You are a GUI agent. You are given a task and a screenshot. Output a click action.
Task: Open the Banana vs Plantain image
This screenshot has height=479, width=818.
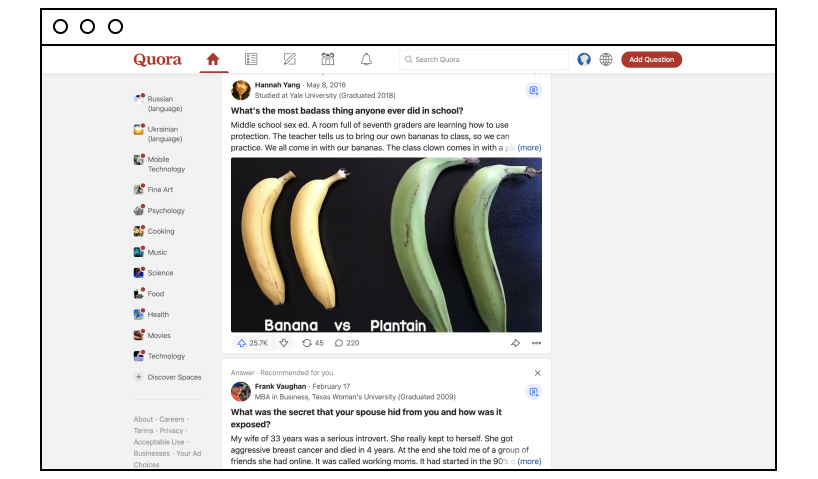(386, 245)
